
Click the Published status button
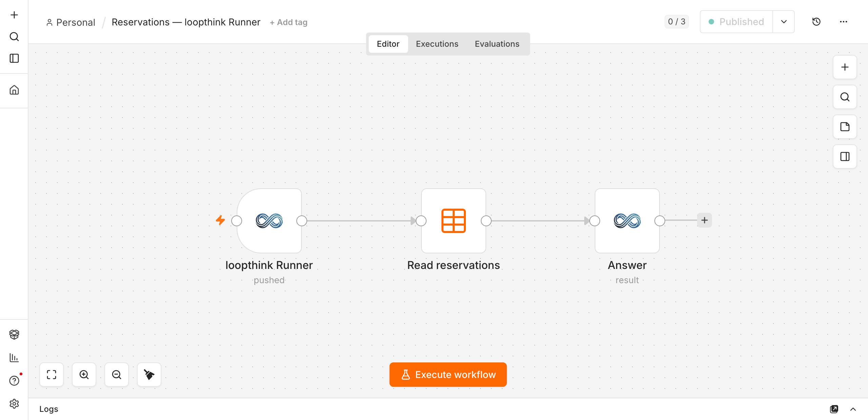coord(736,22)
